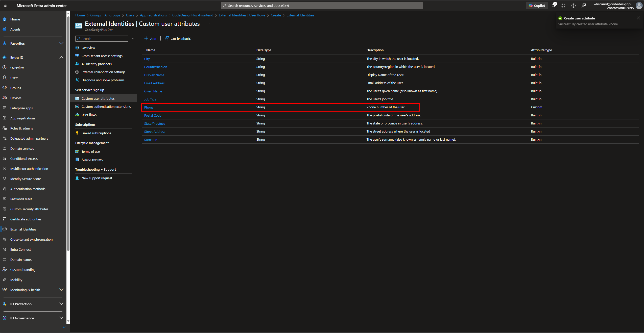This screenshot has width=644, height=333.
Task: Open the Country/Region attribute link
Action: point(156,67)
